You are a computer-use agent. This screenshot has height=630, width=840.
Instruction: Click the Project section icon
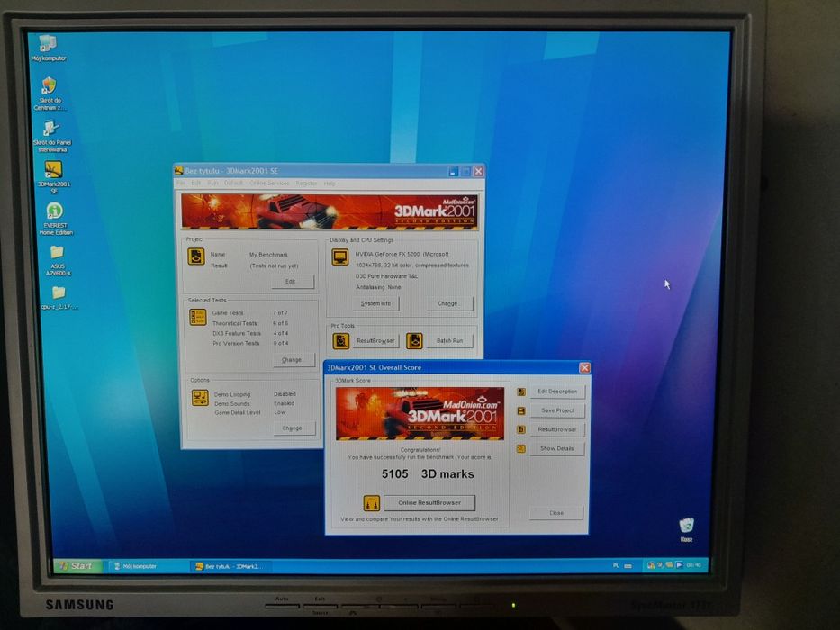point(195,256)
